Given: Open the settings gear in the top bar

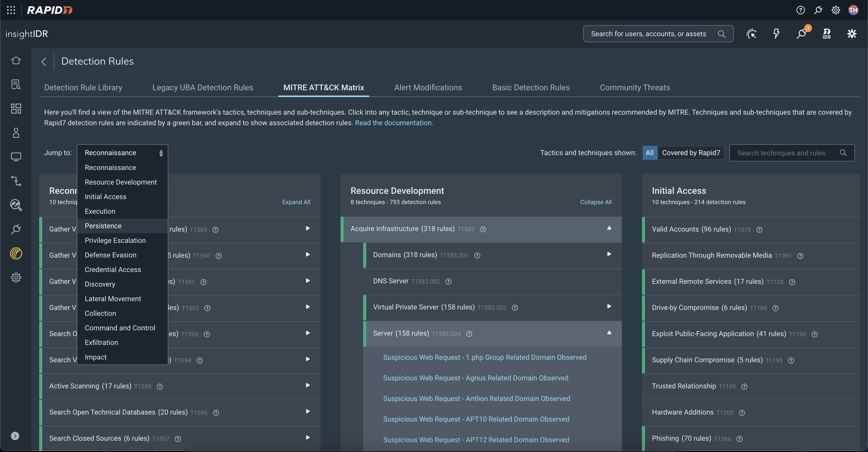Looking at the screenshot, I should point(836,10).
